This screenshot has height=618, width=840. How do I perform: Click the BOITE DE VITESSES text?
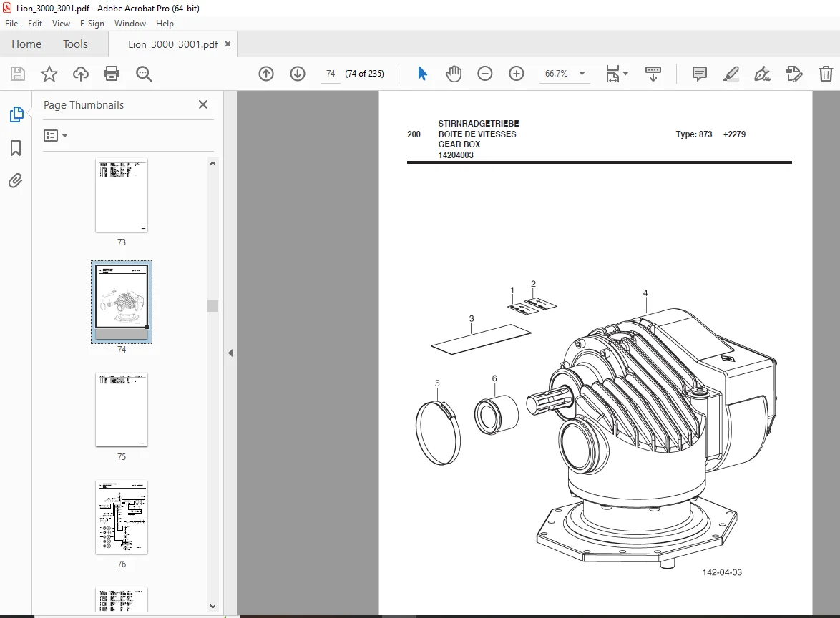coord(477,134)
